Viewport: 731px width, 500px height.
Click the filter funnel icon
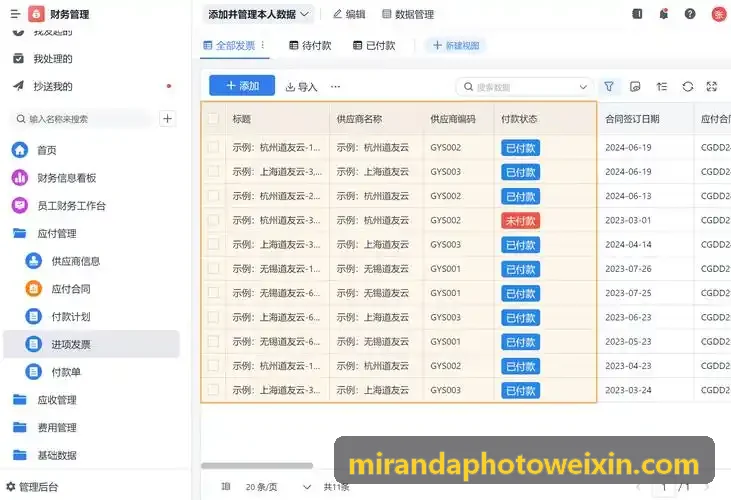point(609,86)
